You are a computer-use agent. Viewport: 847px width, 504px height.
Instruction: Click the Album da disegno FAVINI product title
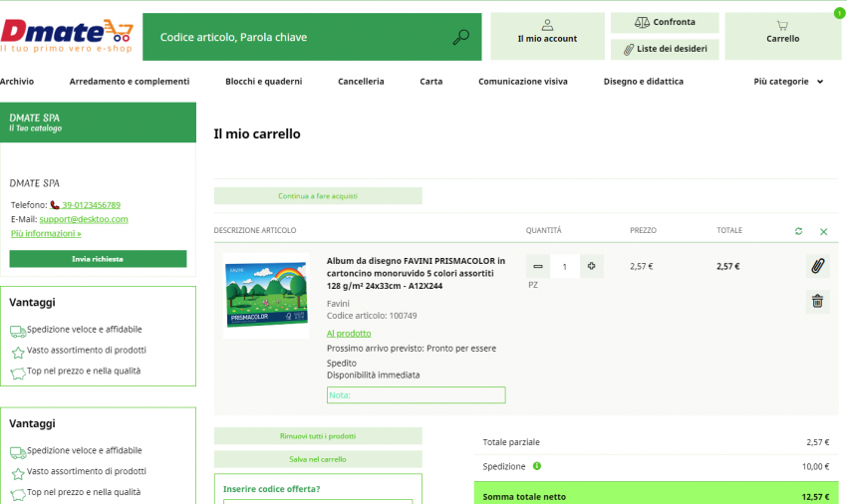(416, 273)
